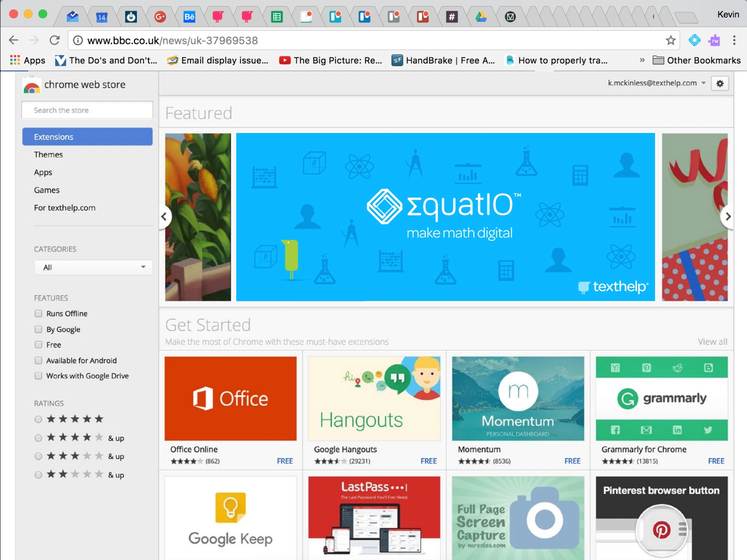Click FREE on Google Hangouts
Viewport: 747px width, 560px height.
pyautogui.click(x=429, y=461)
